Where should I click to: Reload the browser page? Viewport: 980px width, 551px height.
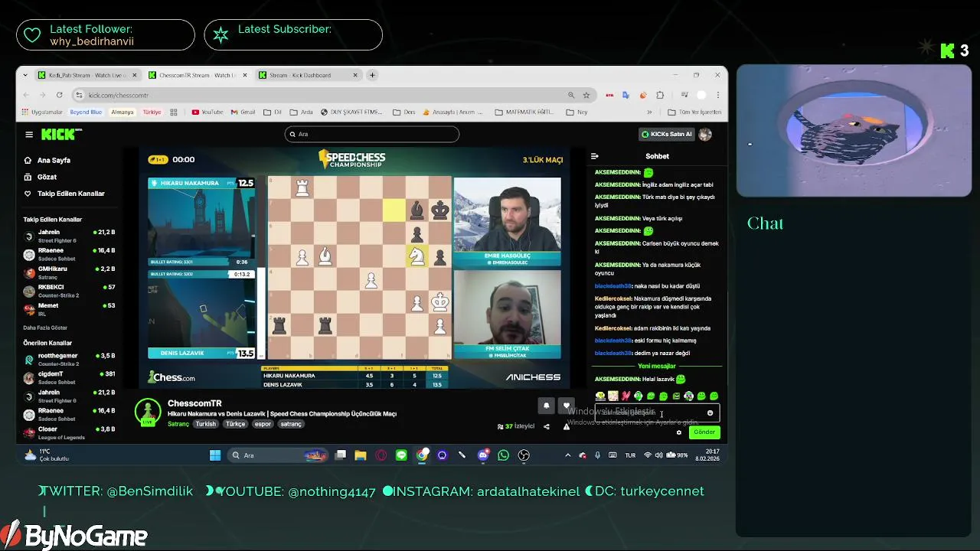pyautogui.click(x=60, y=95)
